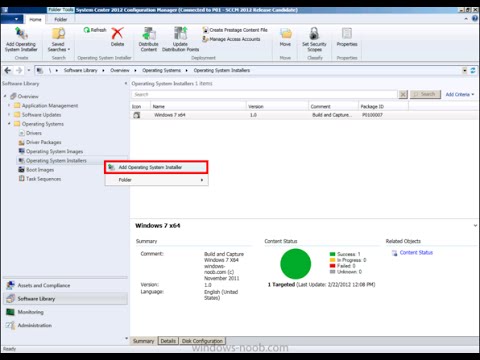Image resolution: width=480 pixels, height=360 pixels.
Task: Click Content Status related object link
Action: point(416,252)
